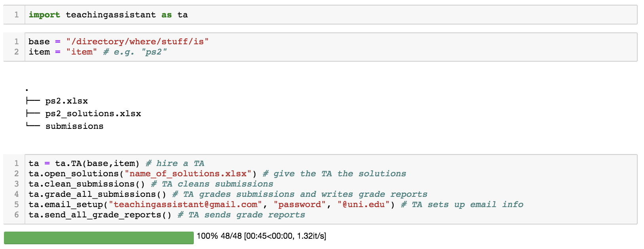
Task: Click the "teachingassistant@gmail.com" string
Action: pos(185,204)
